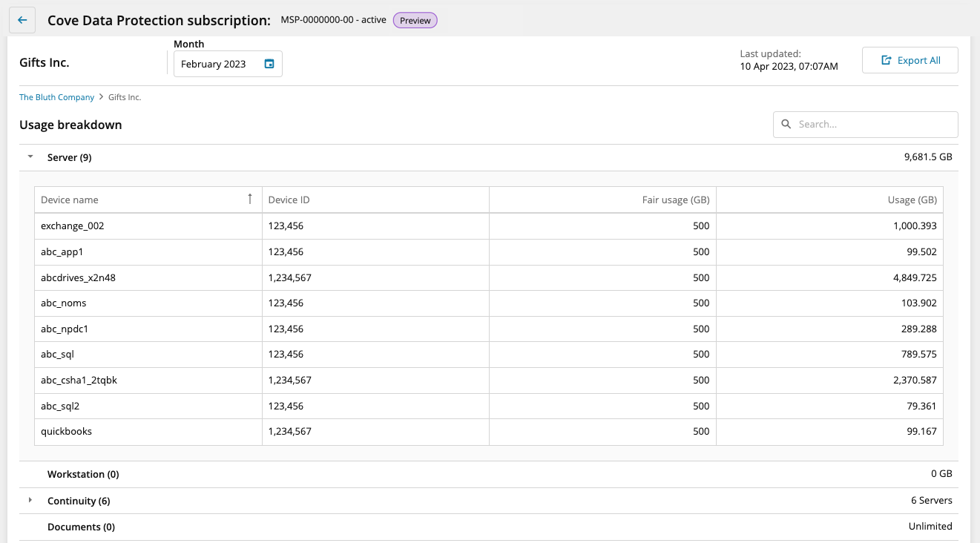The height and width of the screenshot is (543, 980).
Task: Click the back arrow button
Action: click(x=22, y=21)
